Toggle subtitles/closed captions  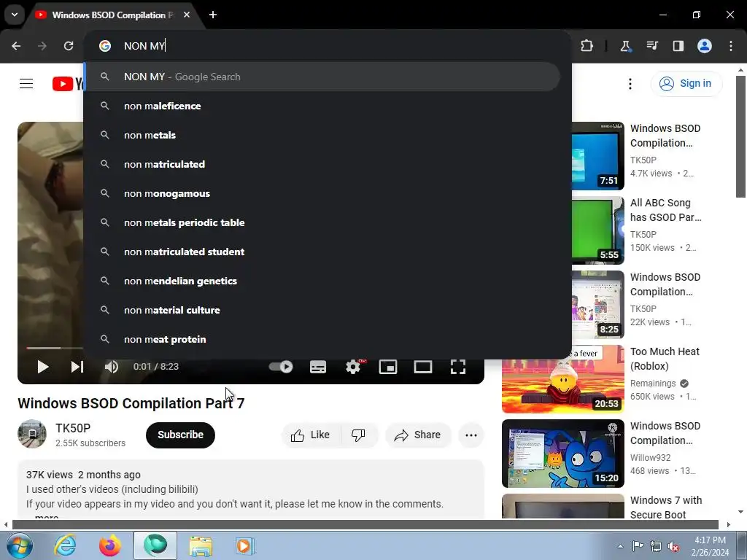(x=318, y=367)
